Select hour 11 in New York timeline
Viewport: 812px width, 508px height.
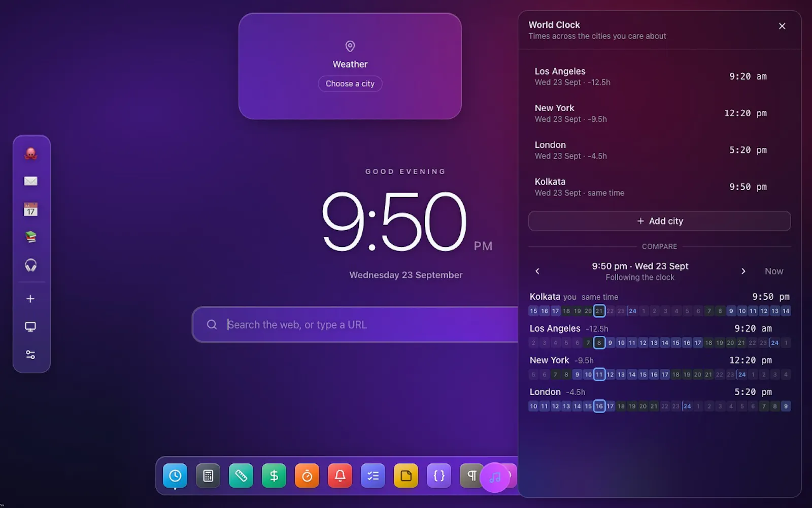pyautogui.click(x=599, y=374)
